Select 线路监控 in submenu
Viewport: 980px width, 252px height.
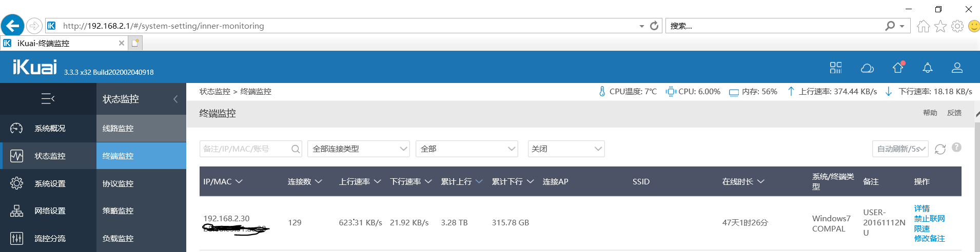coord(118,129)
